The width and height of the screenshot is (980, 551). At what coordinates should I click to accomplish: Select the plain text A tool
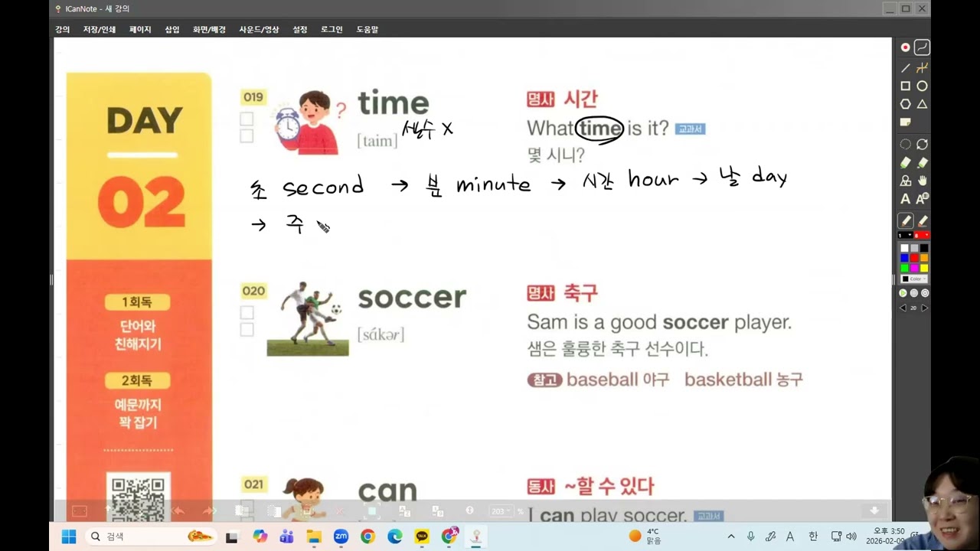point(905,199)
